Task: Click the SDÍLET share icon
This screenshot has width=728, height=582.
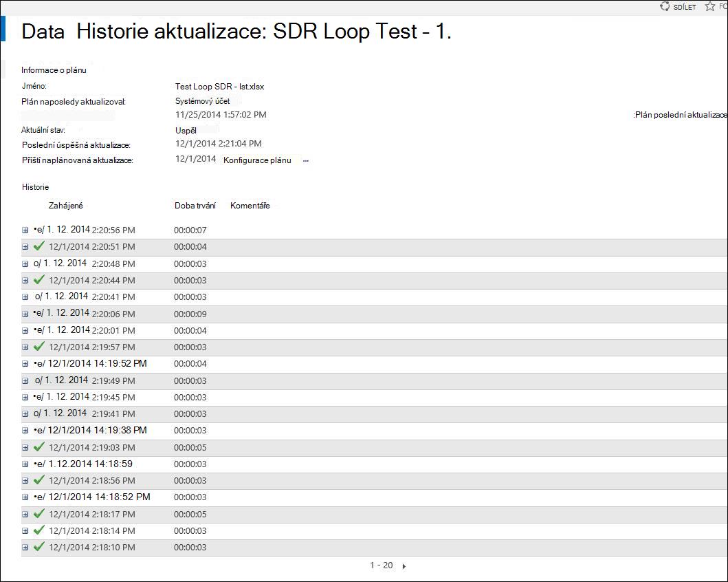Action: pyautogui.click(x=664, y=6)
